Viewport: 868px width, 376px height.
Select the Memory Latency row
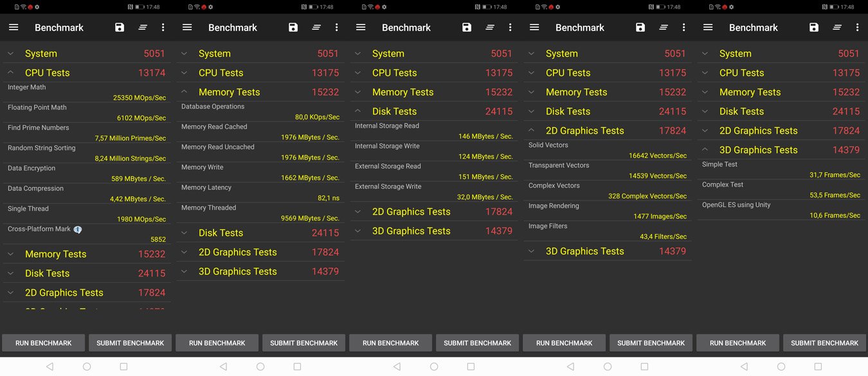[260, 193]
